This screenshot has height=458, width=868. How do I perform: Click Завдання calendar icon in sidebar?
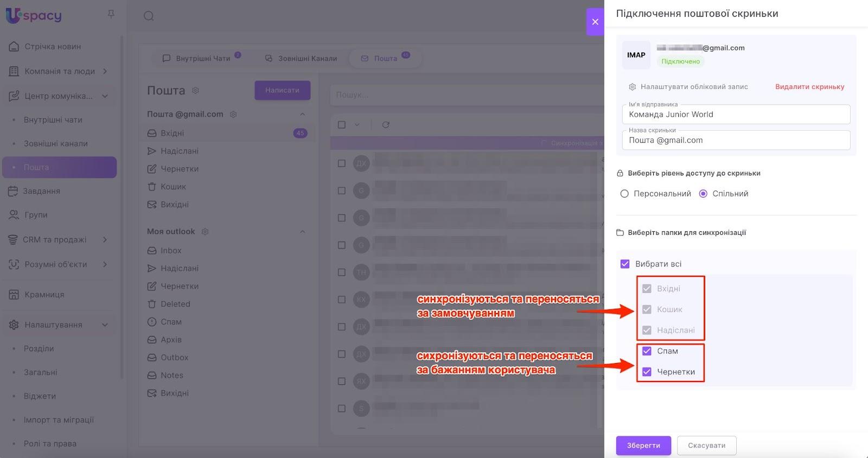tap(14, 191)
